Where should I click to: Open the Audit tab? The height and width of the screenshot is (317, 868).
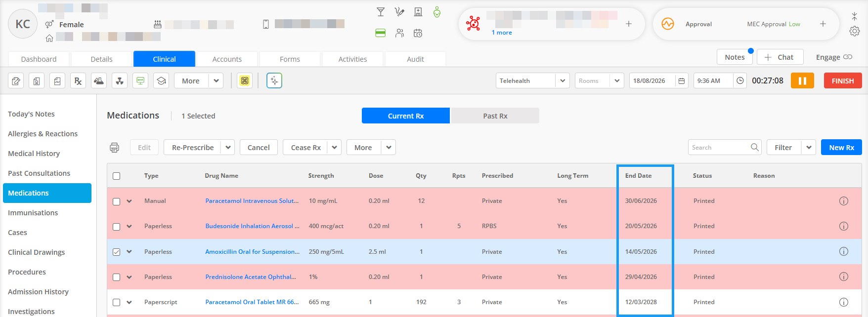click(x=415, y=59)
